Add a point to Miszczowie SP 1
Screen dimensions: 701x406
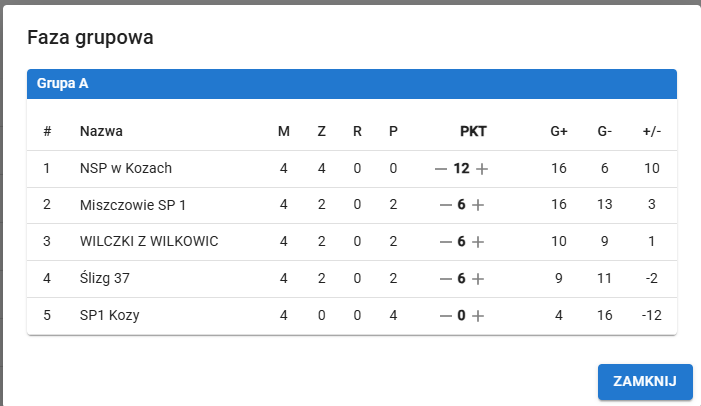(478, 205)
